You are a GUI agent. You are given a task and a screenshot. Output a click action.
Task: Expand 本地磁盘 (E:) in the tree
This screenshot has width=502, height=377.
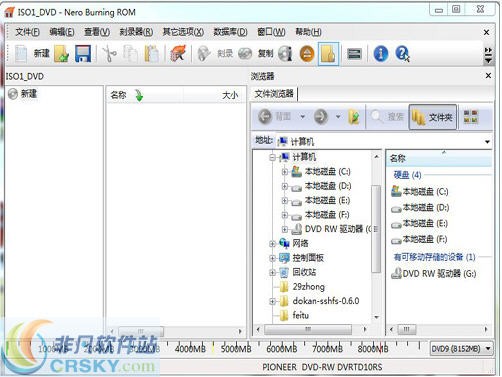pos(285,200)
